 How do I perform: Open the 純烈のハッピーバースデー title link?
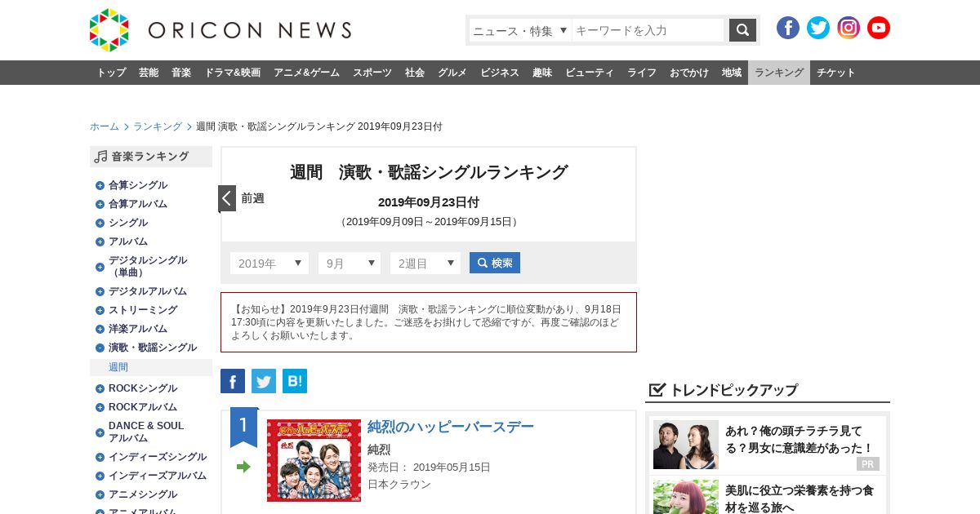pyautogui.click(x=451, y=427)
